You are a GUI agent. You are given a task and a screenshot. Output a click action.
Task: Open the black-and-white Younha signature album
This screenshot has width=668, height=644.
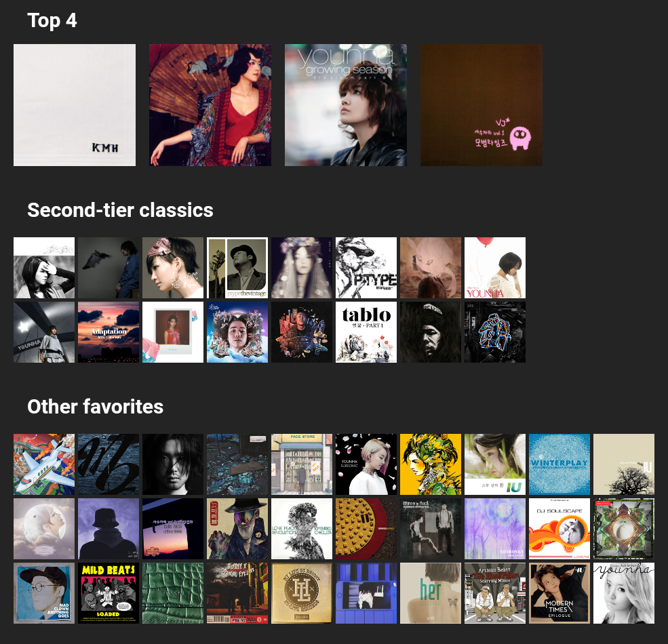point(624,593)
